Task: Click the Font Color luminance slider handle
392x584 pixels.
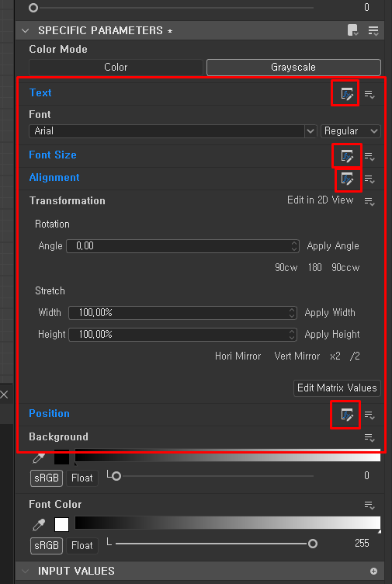Action: pos(313,544)
